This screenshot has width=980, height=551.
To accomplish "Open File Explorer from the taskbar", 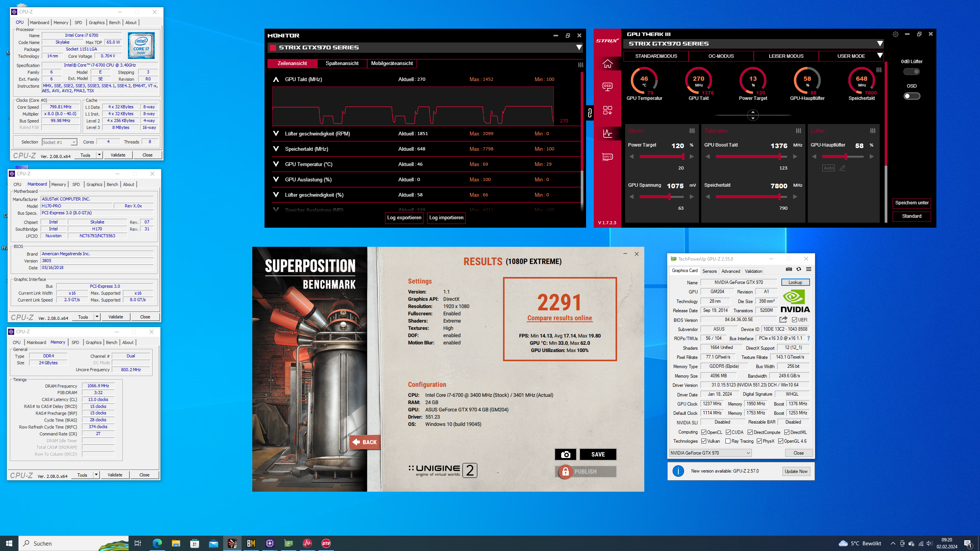I will (176, 543).
